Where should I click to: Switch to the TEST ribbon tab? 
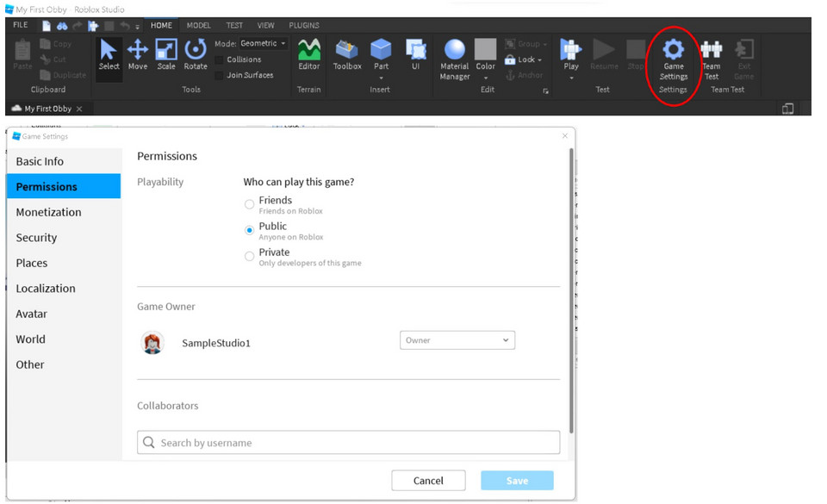(234, 25)
